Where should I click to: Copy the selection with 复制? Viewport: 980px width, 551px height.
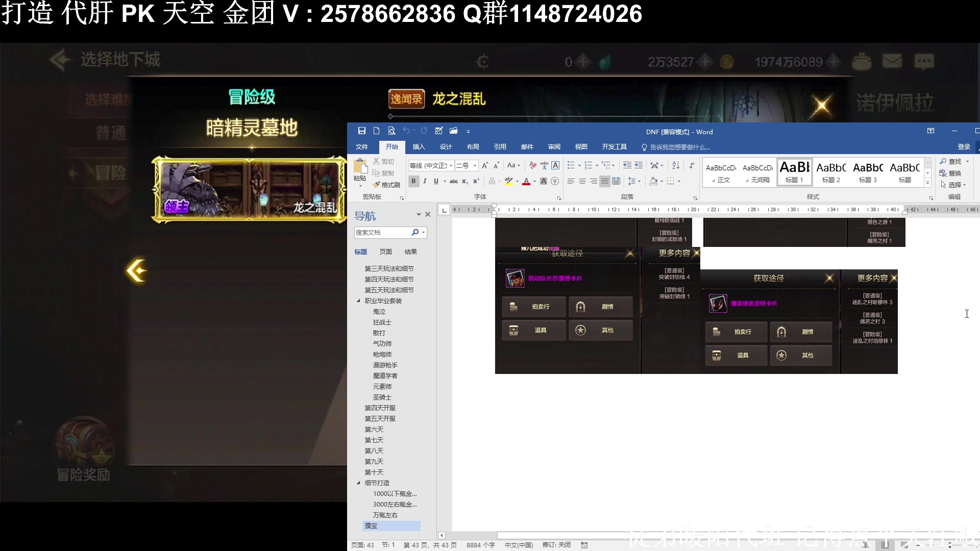pos(383,173)
